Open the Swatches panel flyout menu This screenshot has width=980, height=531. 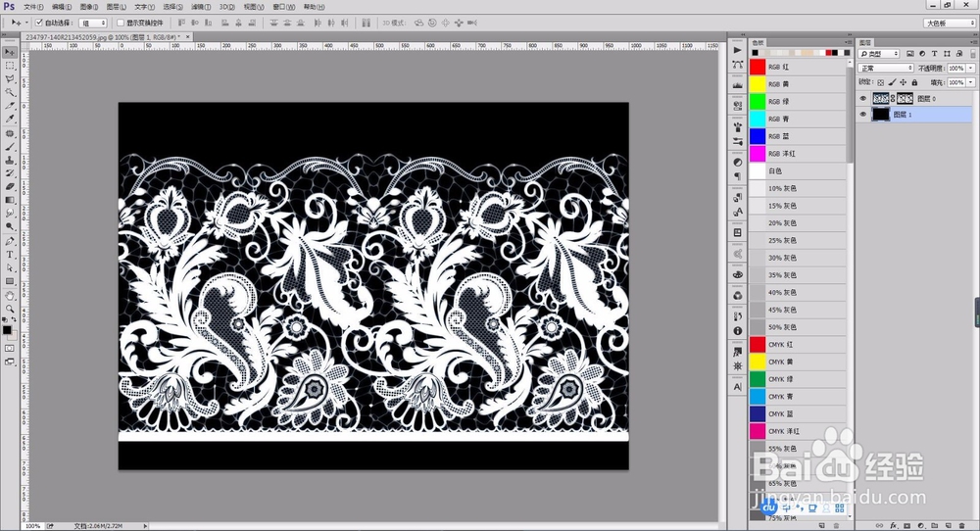coord(848,42)
